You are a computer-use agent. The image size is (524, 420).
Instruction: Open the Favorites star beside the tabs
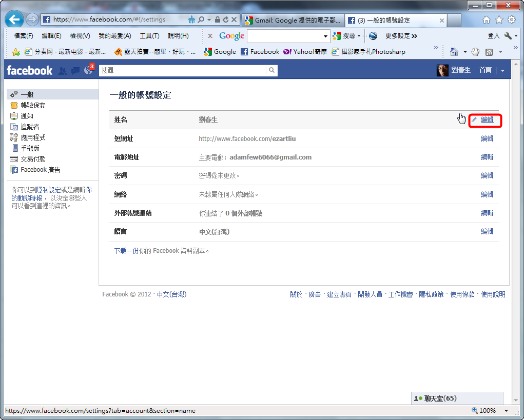click(x=499, y=20)
